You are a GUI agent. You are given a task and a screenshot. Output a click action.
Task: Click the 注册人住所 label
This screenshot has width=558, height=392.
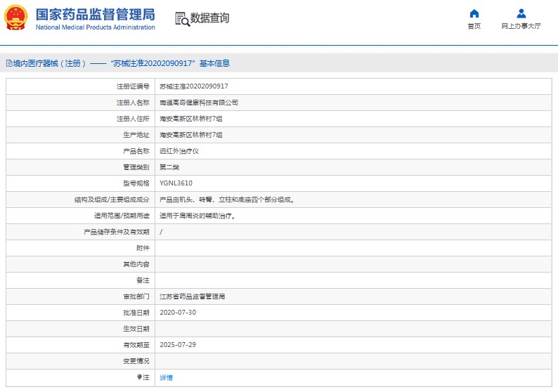(x=133, y=119)
